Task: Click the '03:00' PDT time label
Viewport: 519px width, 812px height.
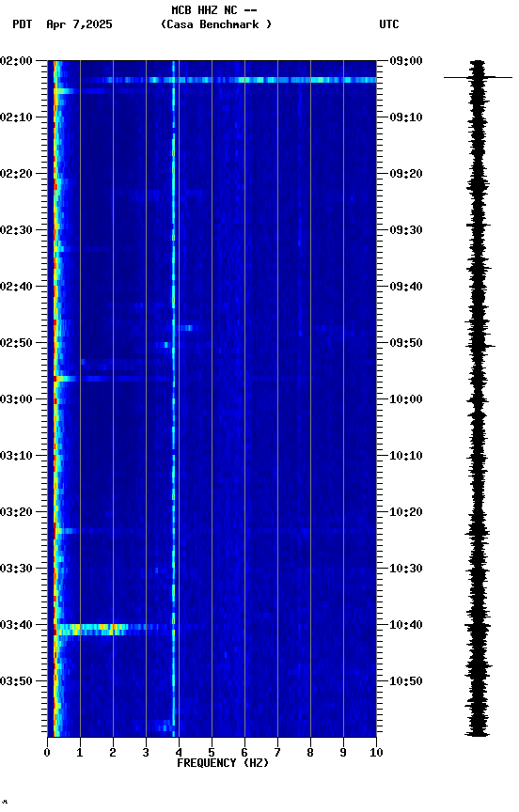Action: coord(16,399)
